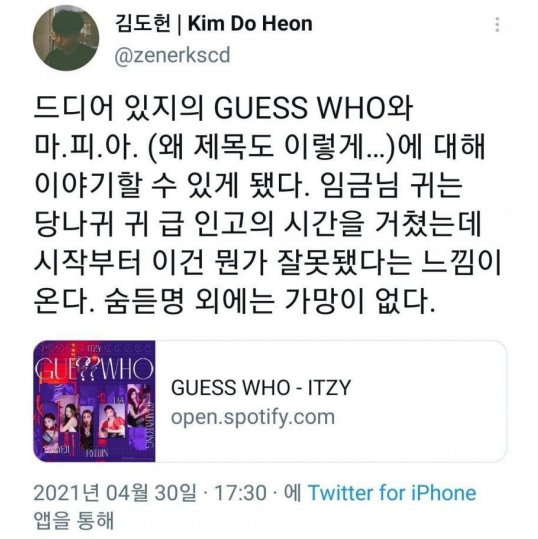Screen dimensions: 538x539
Task: Click the 2021년 04월 30일 date stamp
Action: point(116,493)
